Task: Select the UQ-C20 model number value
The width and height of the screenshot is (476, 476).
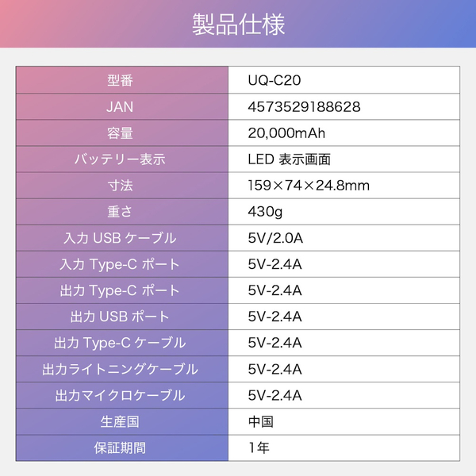Action: tap(274, 80)
